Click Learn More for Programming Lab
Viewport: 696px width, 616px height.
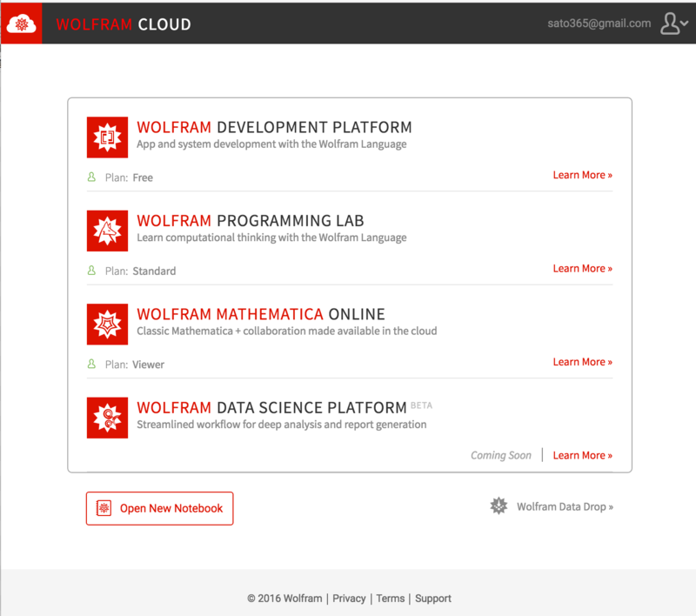point(582,269)
